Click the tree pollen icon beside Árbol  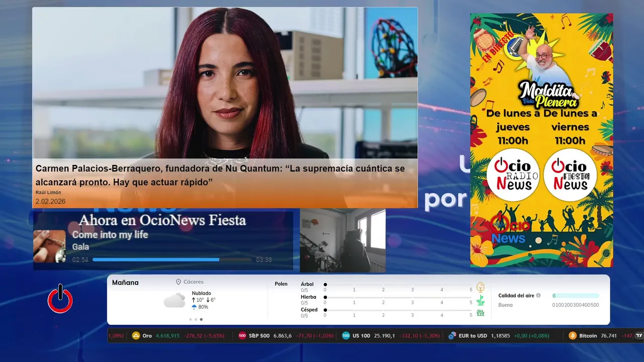tap(480, 287)
